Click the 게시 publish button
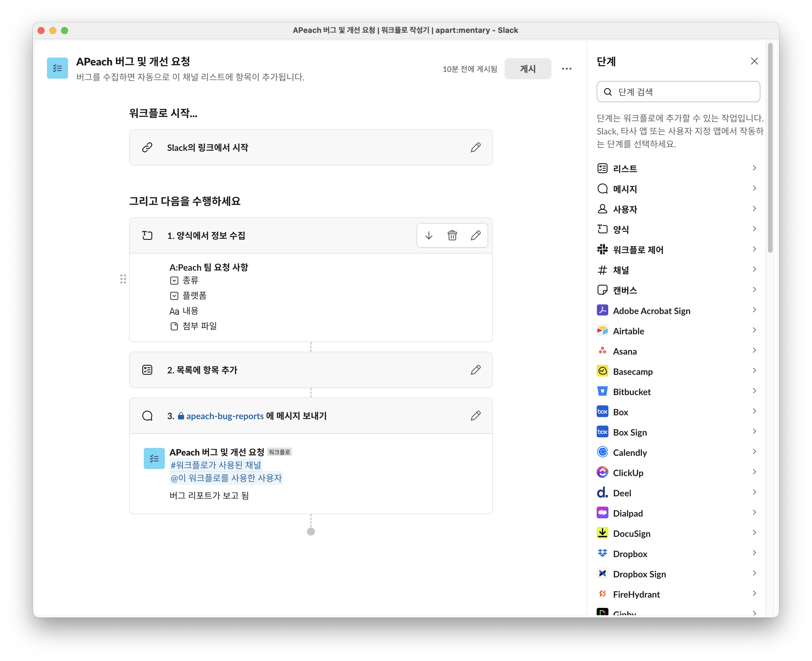812x661 pixels. [x=528, y=69]
